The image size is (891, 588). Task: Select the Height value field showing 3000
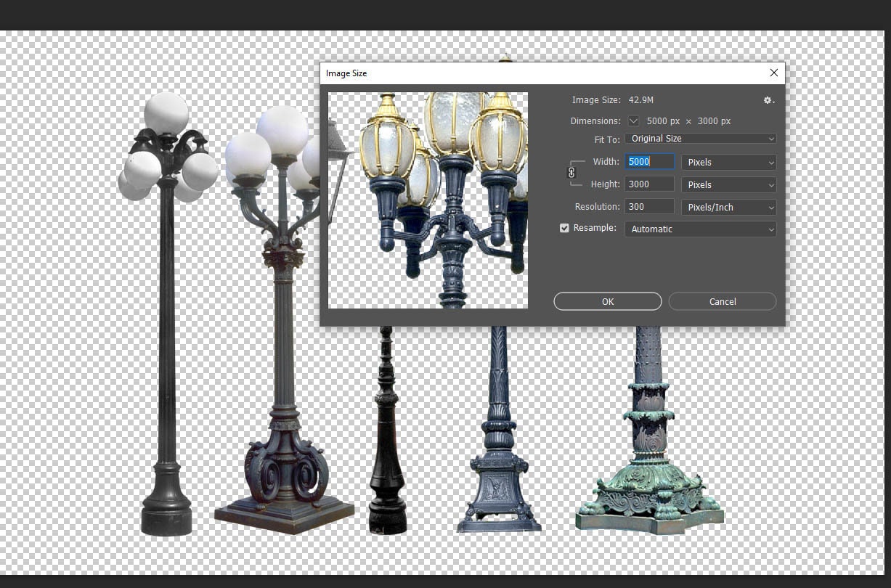point(648,184)
